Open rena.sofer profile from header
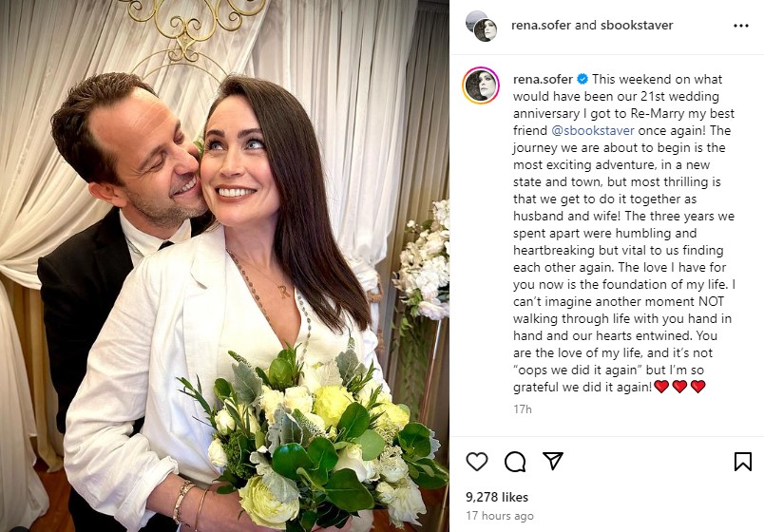This screenshot has width=764, height=532. 541,26
